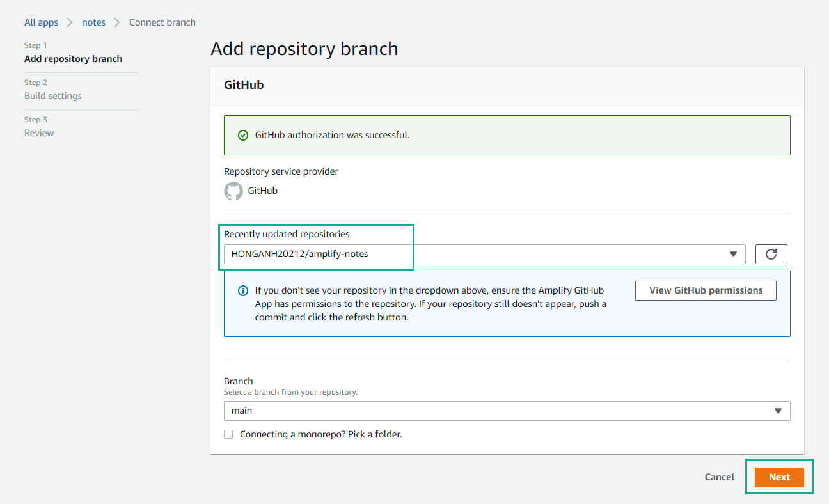Viewport: 829px width, 504px height.
Task: Enable the monorepo folder checkbox
Action: point(228,434)
